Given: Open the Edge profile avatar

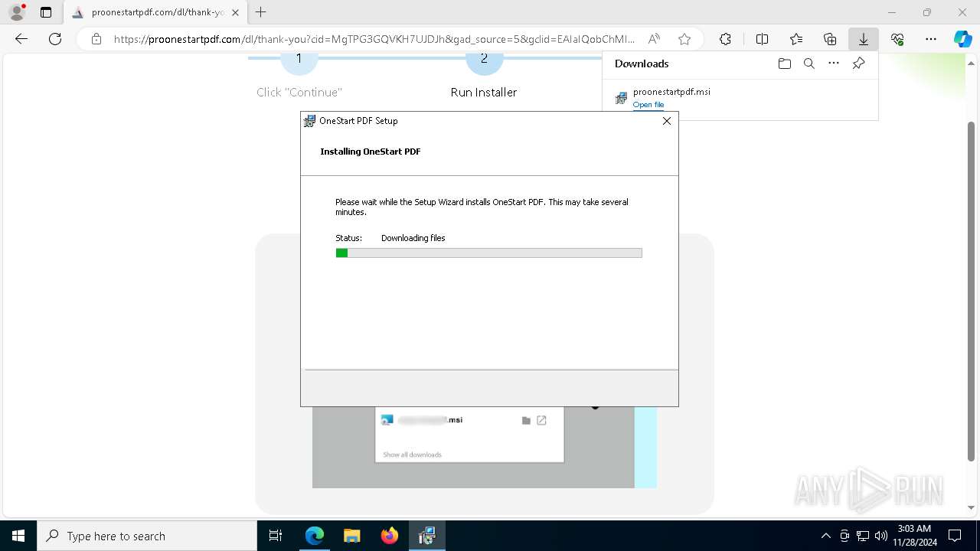Looking at the screenshot, I should pos(17,12).
